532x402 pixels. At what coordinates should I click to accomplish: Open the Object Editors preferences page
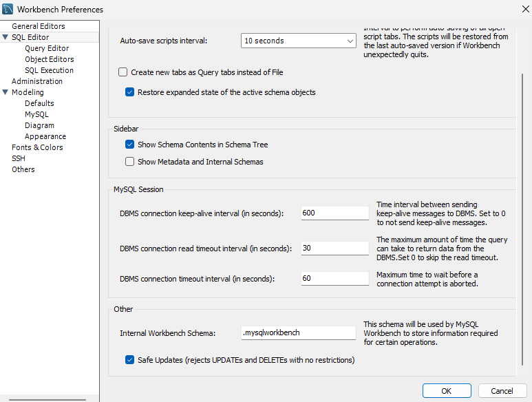click(49, 59)
